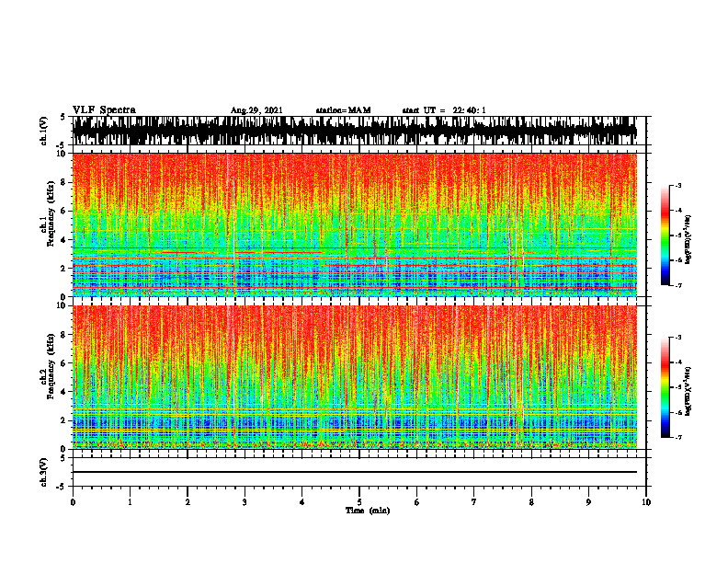
Task: Click the ch.1 spectrogram plot
Action: point(355,224)
